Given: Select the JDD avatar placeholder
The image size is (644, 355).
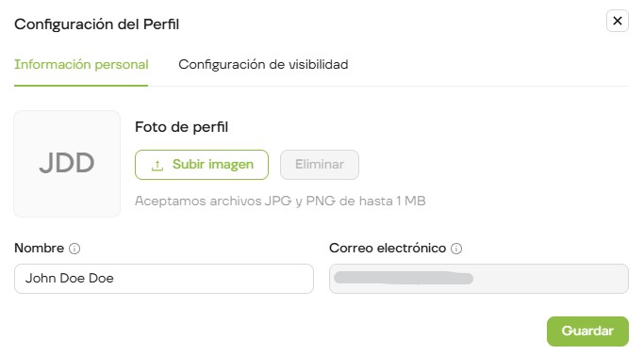Looking at the screenshot, I should pos(67,164).
